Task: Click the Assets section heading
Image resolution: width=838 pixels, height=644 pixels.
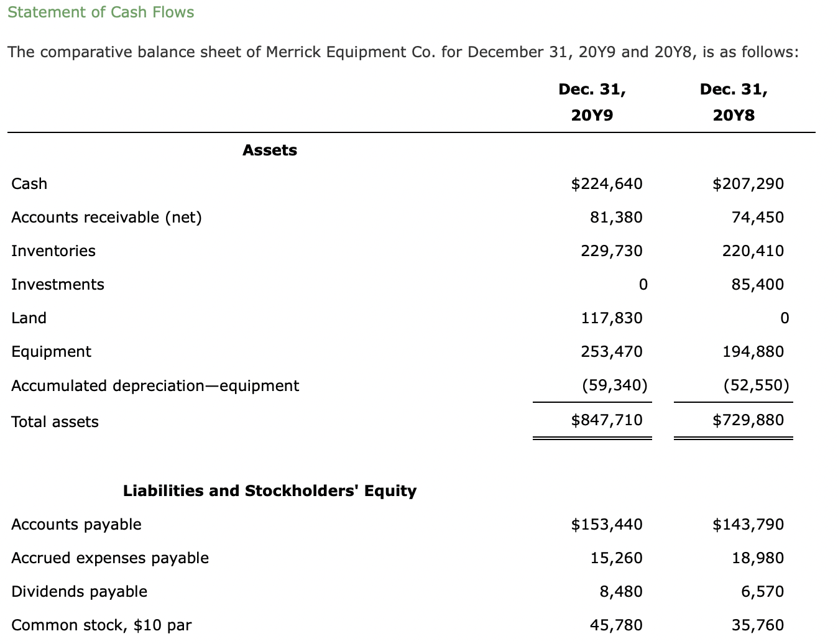Action: point(270,150)
